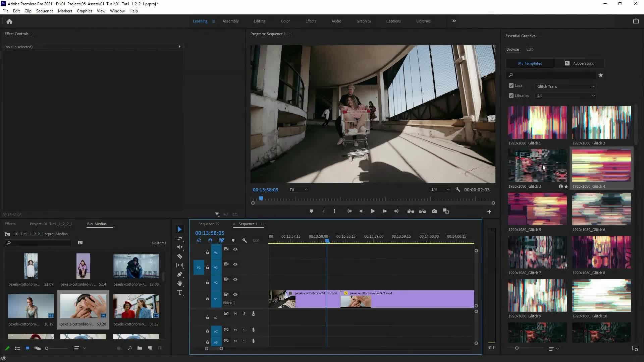Viewport: 644px width, 362px height.
Task: Step forward one frame
Action: [x=385, y=211]
